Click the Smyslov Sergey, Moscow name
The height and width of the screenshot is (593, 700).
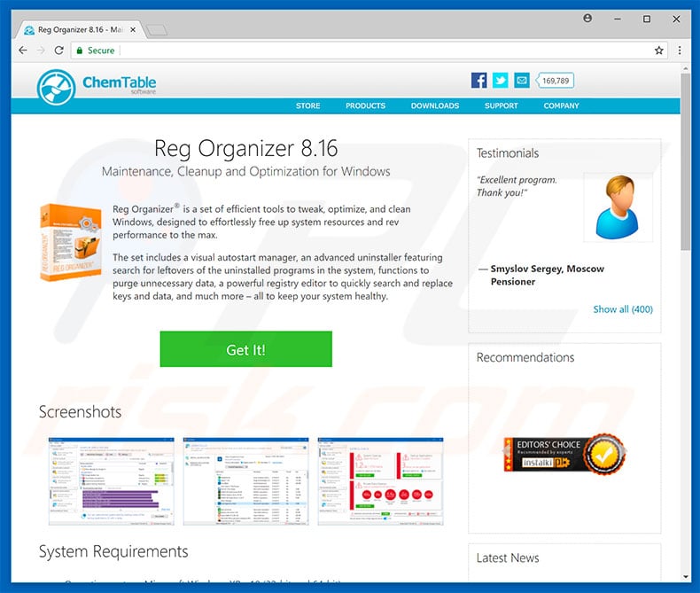(548, 269)
